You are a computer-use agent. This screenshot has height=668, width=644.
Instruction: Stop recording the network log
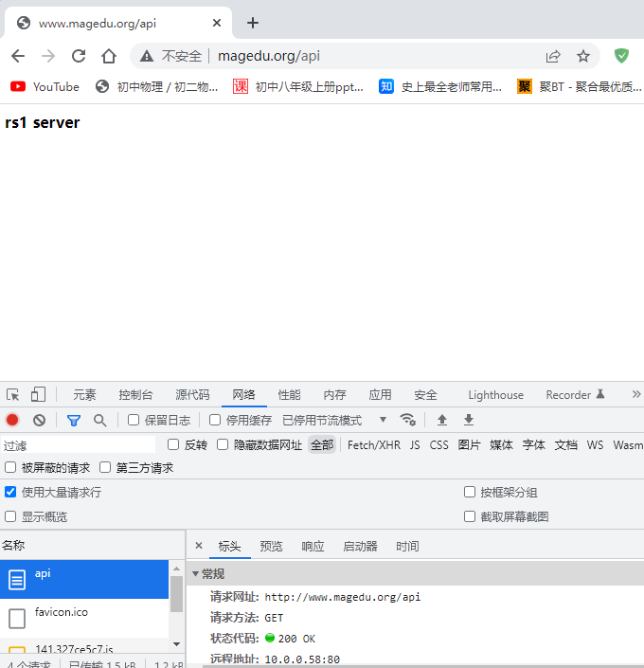click(x=12, y=420)
